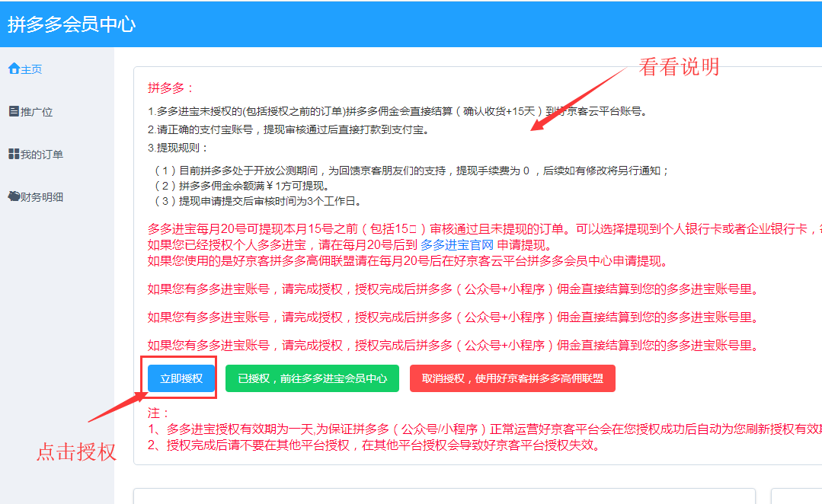
Task: Open the 多多进宝官网 link
Action: tap(457, 244)
